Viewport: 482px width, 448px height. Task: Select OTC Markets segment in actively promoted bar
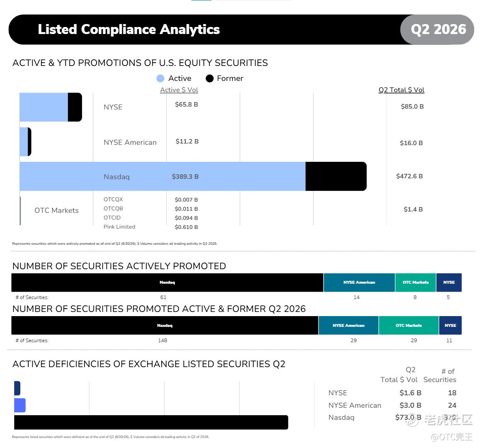(x=416, y=282)
